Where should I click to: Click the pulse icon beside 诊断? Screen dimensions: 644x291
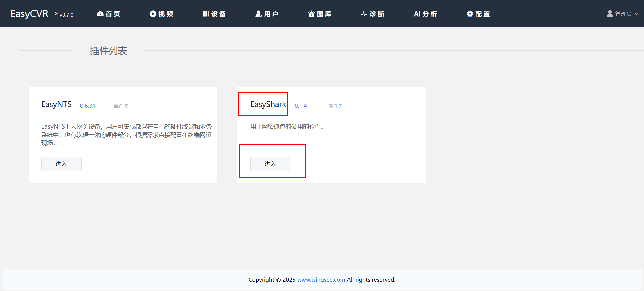(x=364, y=14)
